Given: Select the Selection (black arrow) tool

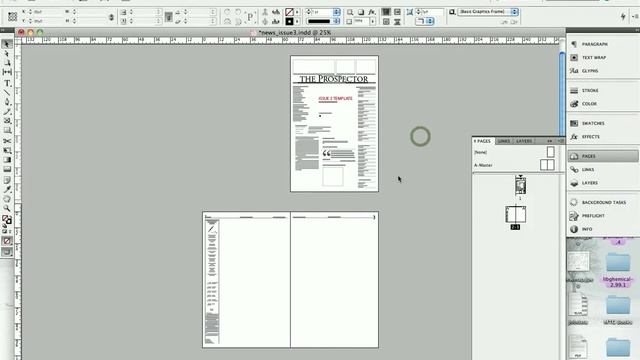Looking at the screenshot, I should (7, 44).
